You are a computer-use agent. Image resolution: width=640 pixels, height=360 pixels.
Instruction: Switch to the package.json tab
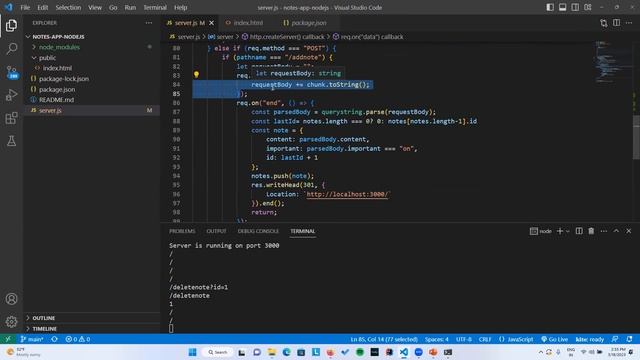[309, 23]
